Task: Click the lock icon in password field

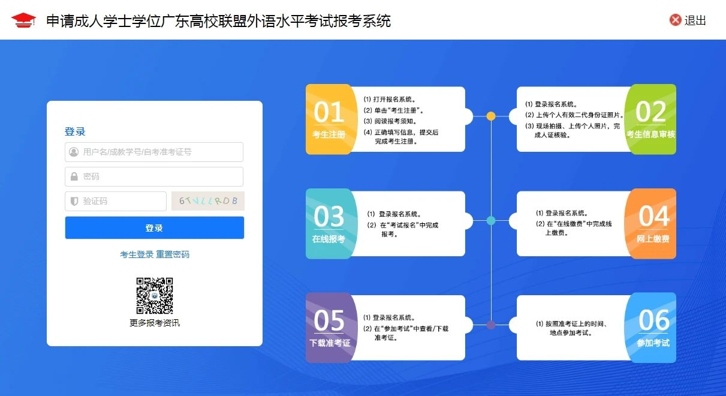Action: click(x=74, y=176)
